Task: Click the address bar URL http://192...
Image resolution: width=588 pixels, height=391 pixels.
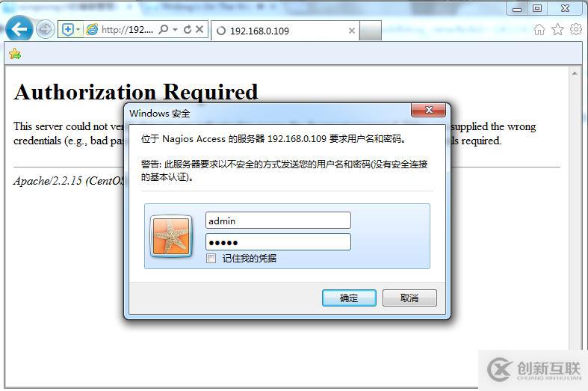Action: tap(128, 30)
